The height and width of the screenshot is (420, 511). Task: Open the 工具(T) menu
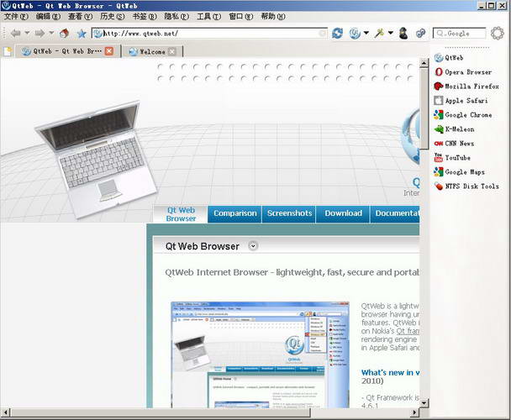tap(208, 16)
